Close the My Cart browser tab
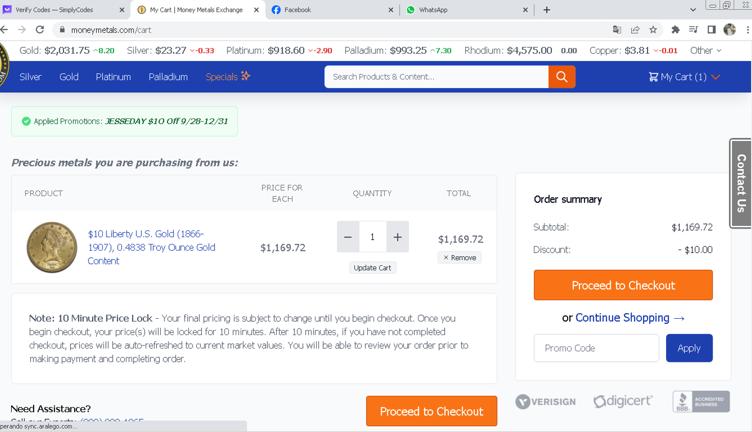This screenshot has height=432, width=752. (257, 10)
